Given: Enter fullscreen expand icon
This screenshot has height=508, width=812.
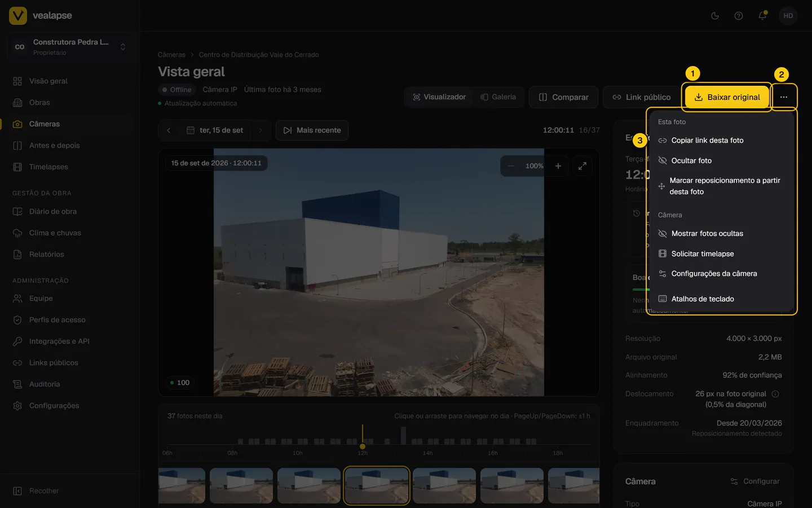Looking at the screenshot, I should [x=582, y=166].
